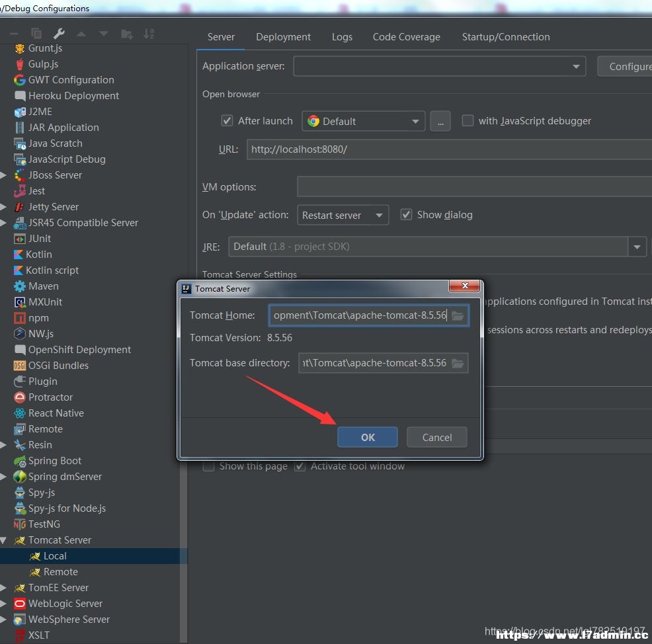Click the Jest icon
This screenshot has width=652, height=644.
point(20,191)
